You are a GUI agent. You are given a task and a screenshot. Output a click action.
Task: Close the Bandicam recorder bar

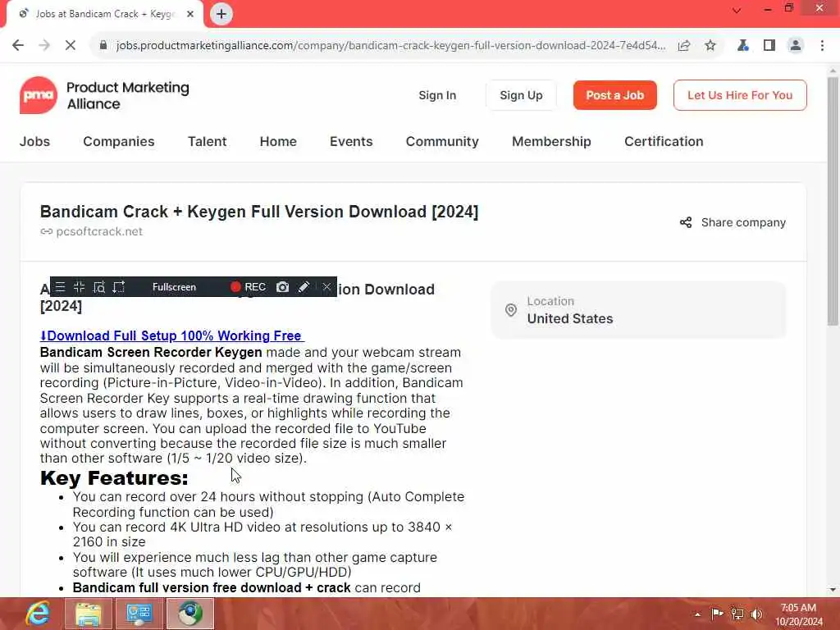326,287
